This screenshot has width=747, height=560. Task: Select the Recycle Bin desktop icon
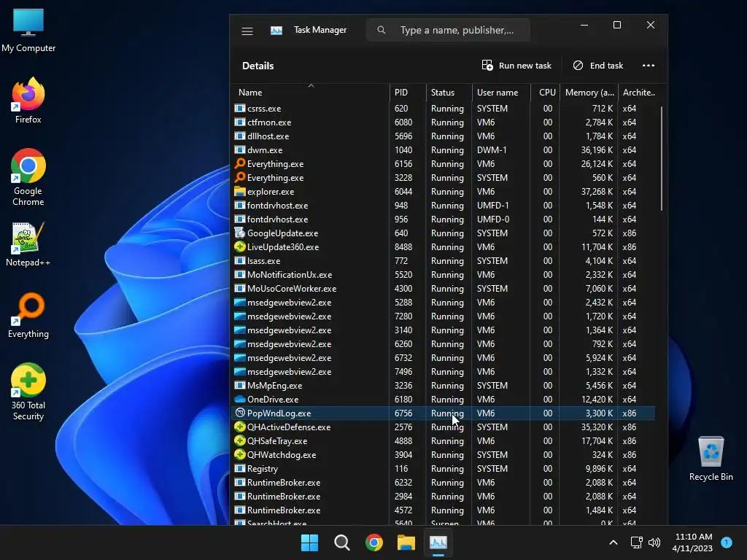click(711, 459)
